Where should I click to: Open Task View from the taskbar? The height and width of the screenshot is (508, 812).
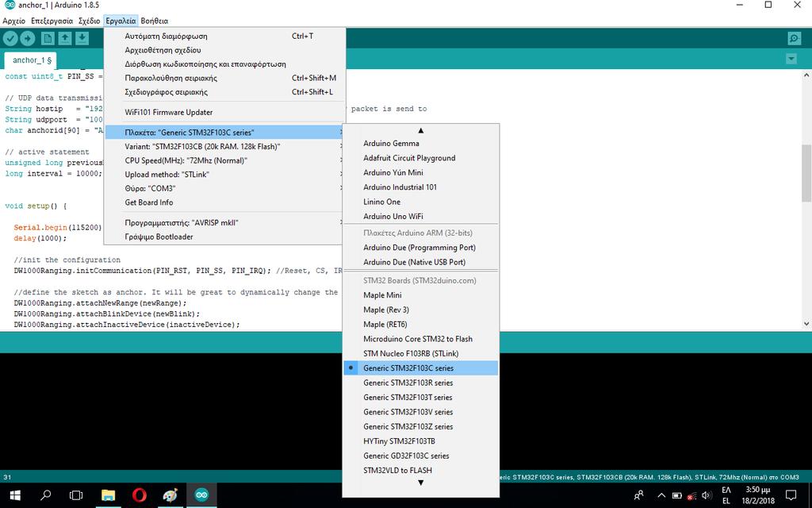(x=76, y=495)
